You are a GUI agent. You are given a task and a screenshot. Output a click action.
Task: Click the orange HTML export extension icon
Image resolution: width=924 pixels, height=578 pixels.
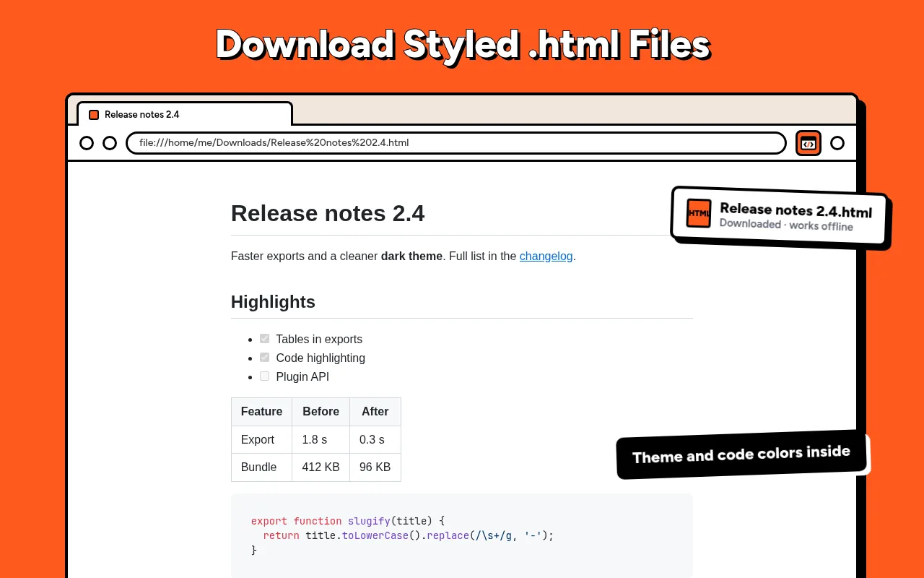(808, 143)
